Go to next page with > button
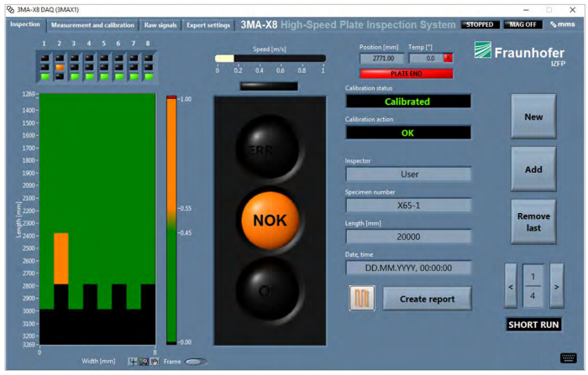Viewport: 588px width, 375px height. 556,286
